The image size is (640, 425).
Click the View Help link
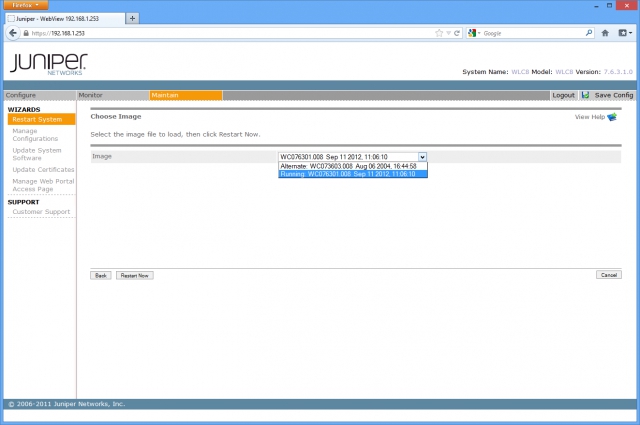pyautogui.click(x=590, y=117)
